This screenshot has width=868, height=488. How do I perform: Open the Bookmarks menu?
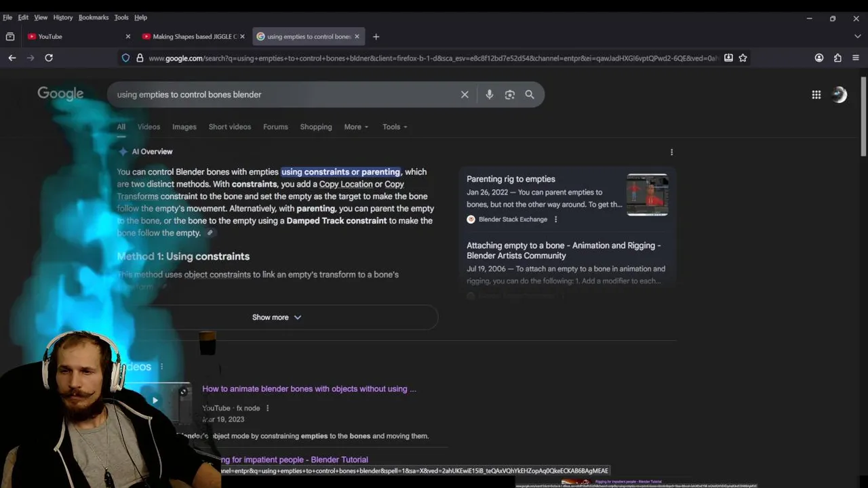(94, 17)
